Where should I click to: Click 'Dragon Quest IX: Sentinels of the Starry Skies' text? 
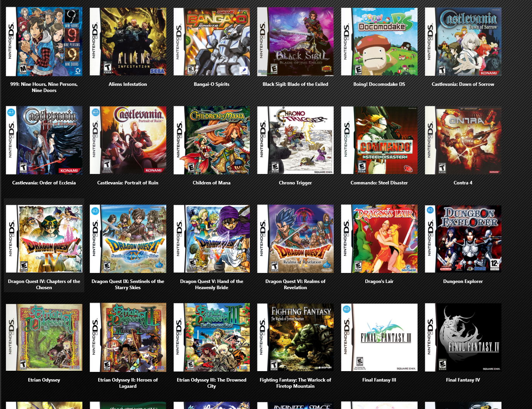coord(128,285)
